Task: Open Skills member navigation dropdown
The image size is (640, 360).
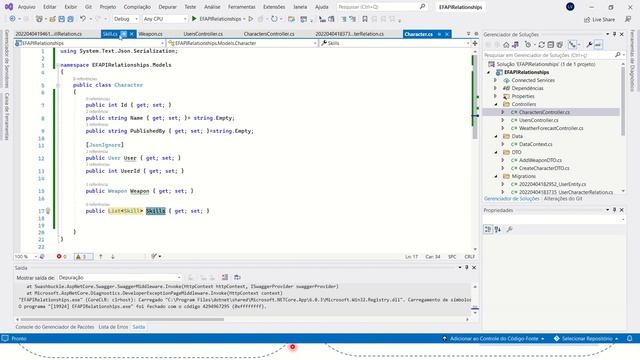Action: coord(395,43)
